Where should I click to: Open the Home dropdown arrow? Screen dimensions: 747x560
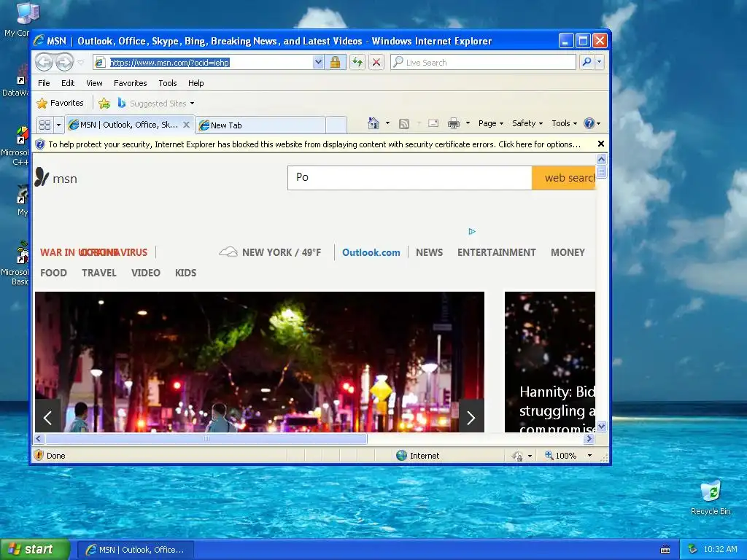point(387,123)
